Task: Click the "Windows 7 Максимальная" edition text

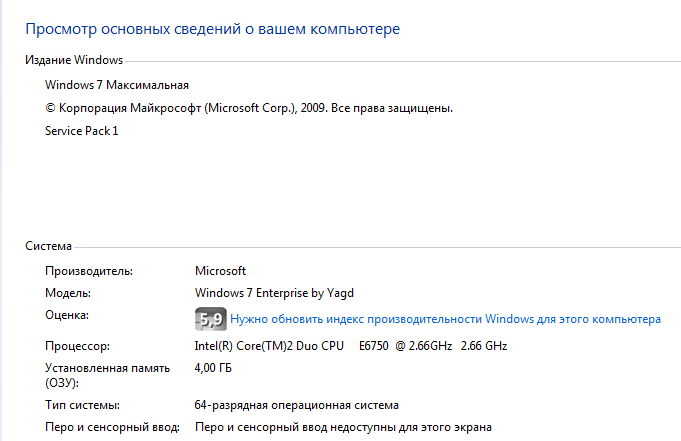Action: [117, 85]
